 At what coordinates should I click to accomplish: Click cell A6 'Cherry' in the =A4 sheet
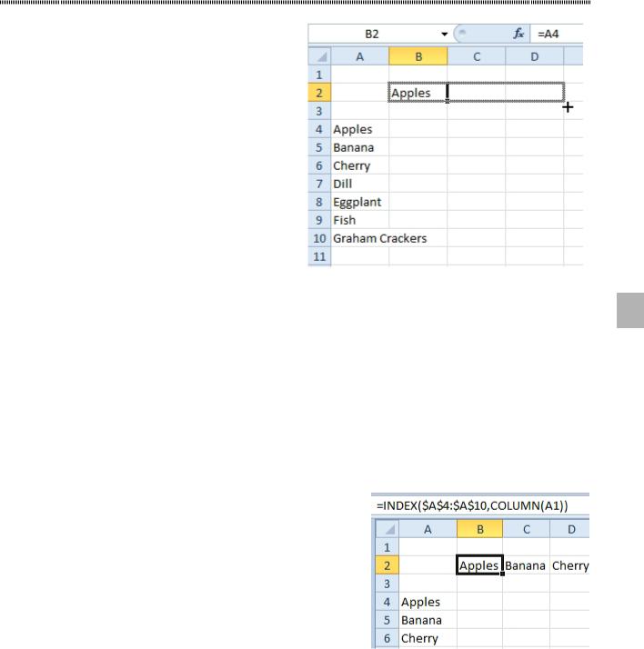[360, 165]
